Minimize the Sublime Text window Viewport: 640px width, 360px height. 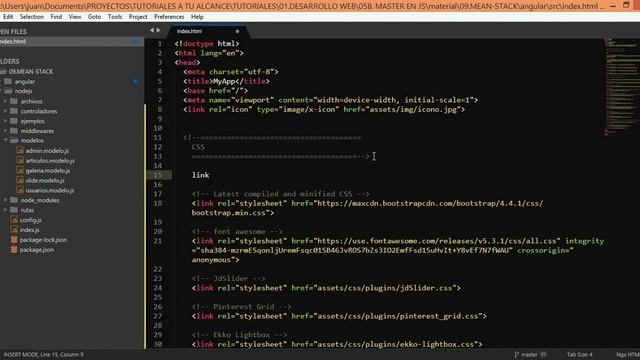(x=613, y=6)
